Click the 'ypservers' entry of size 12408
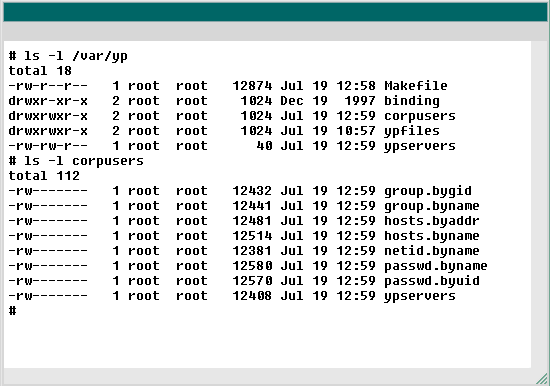The width and height of the screenshot is (550, 386). [420, 297]
